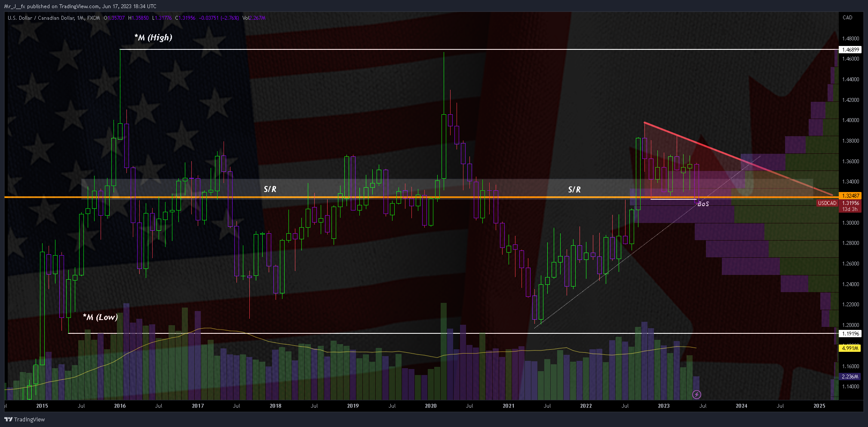
Task: Click the 2016 label on time axis
Action: point(120,406)
